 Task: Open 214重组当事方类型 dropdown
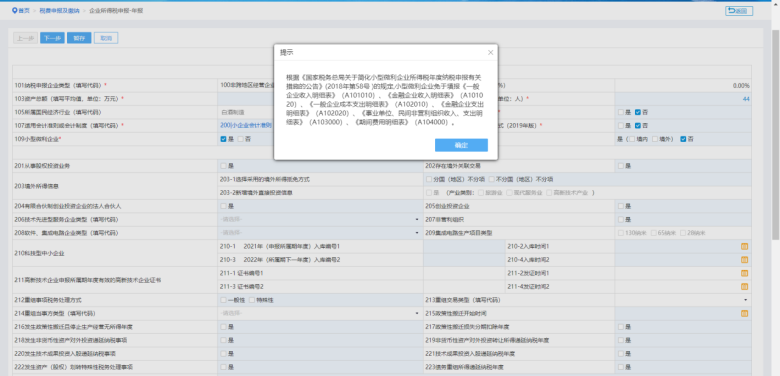320,313
